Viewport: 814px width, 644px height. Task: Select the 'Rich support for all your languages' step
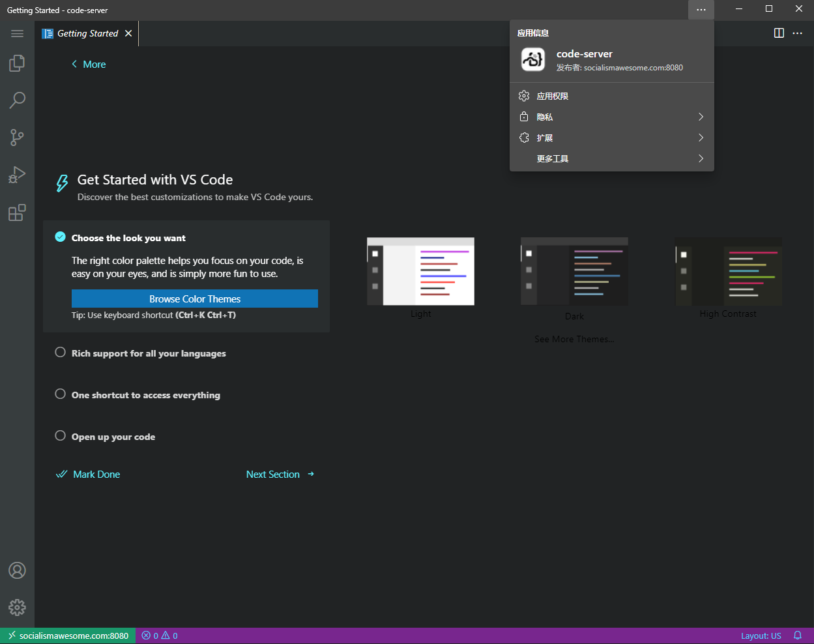(x=149, y=353)
